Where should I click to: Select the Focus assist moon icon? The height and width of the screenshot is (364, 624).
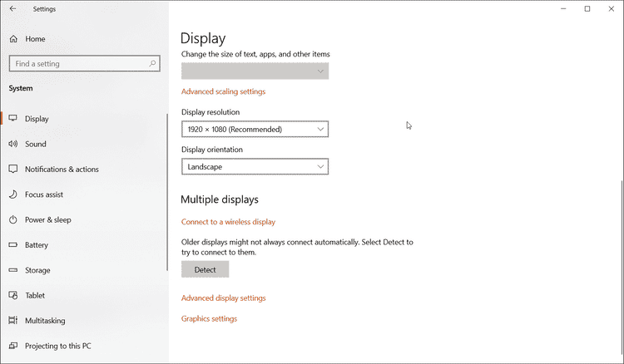(13, 194)
